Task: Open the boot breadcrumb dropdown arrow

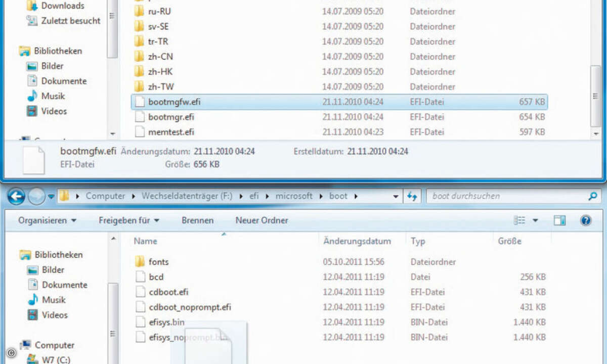Action: point(356,196)
